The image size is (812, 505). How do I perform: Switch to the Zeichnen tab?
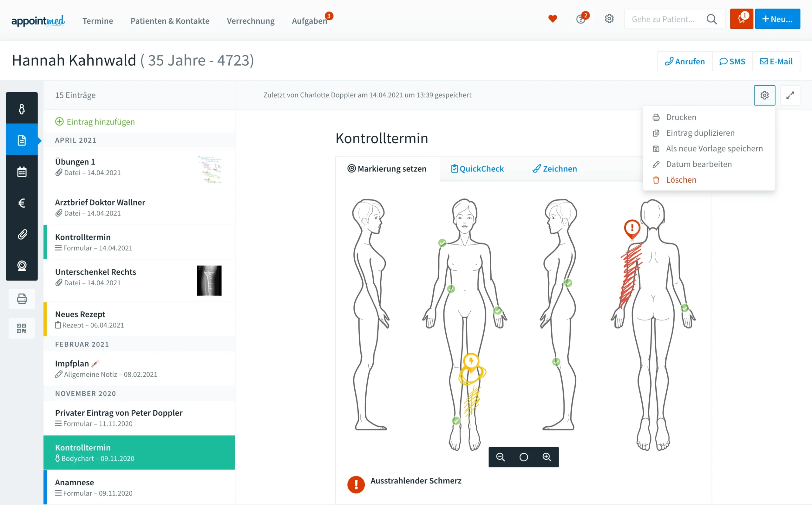555,169
